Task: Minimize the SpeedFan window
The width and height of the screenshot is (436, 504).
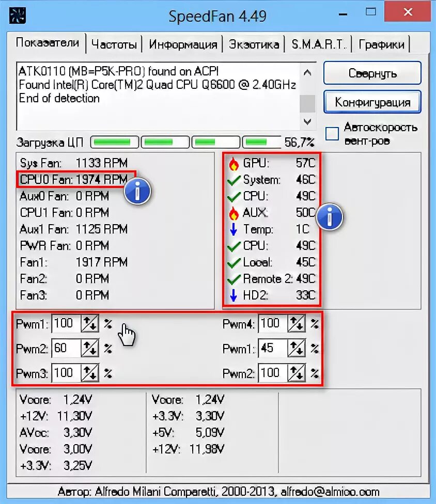Action: click(343, 13)
